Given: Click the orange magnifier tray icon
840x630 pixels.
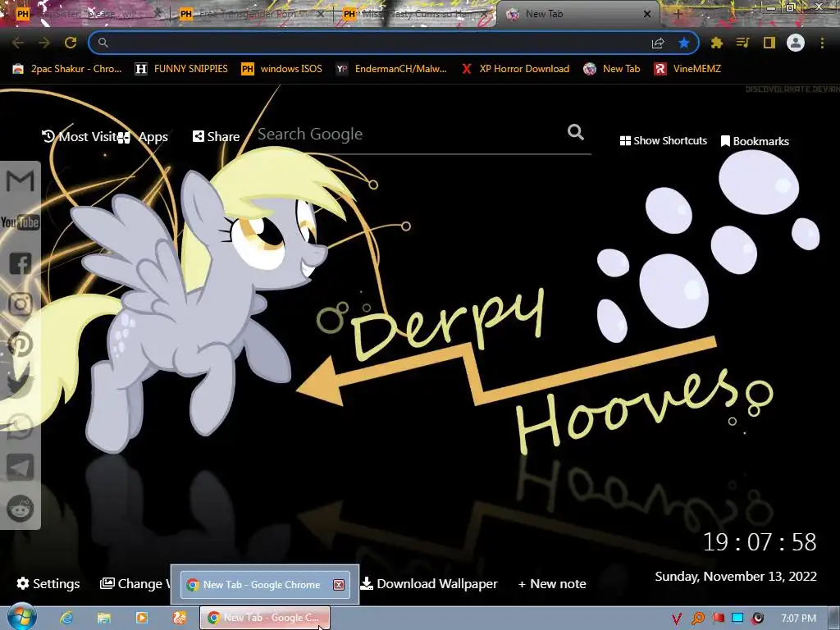Looking at the screenshot, I should (x=697, y=619).
